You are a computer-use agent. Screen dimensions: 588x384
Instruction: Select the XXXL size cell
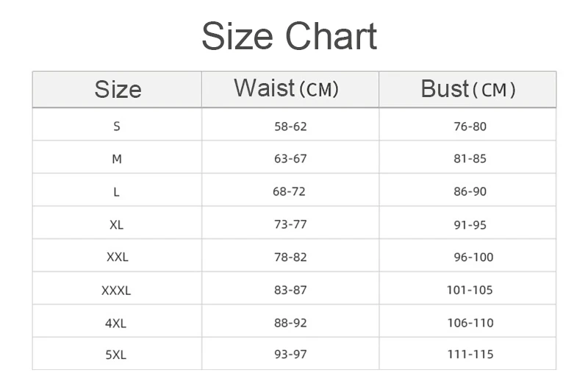[x=116, y=290]
